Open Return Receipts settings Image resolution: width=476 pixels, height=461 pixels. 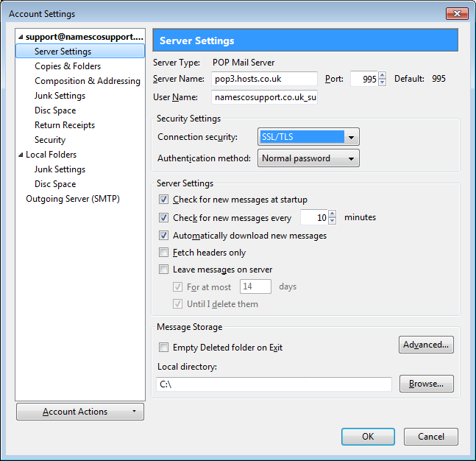point(65,125)
